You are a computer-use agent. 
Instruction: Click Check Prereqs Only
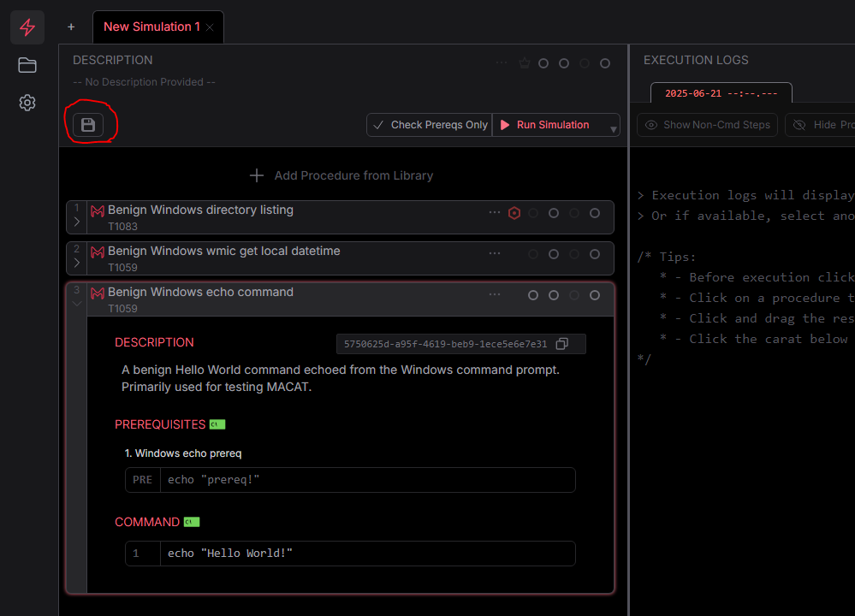[429, 124]
